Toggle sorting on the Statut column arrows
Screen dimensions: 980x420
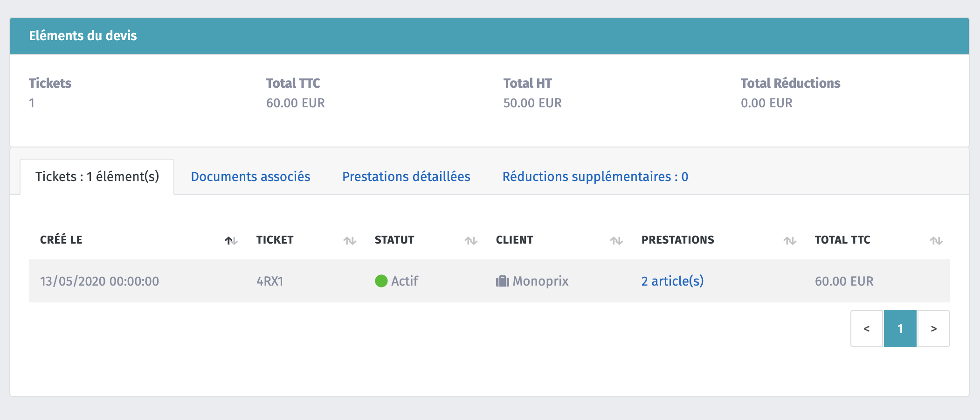click(471, 241)
